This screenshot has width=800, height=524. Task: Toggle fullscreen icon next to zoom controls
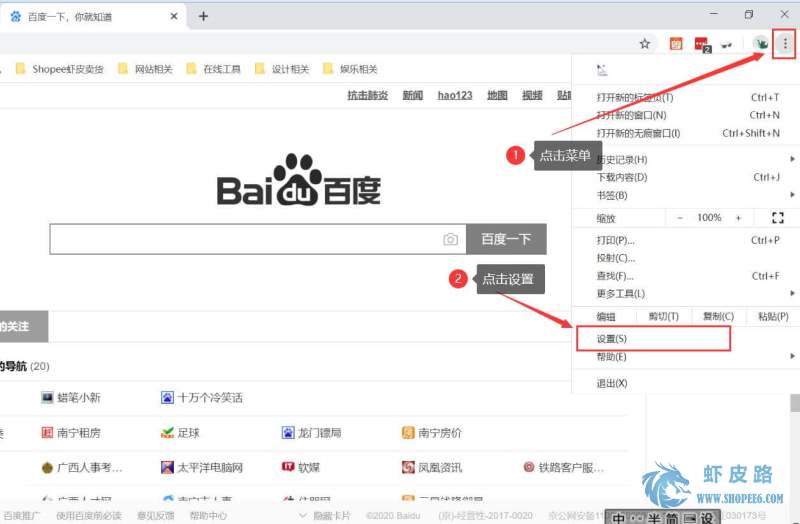pos(778,218)
